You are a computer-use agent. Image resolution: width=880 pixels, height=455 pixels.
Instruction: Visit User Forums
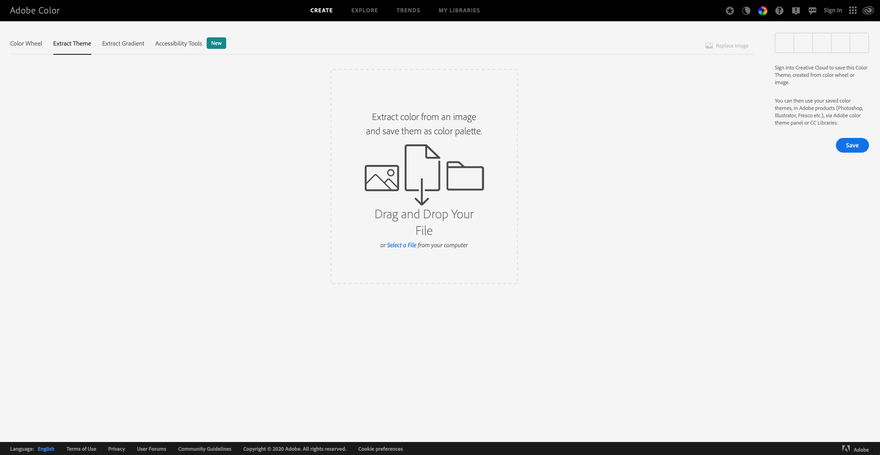[152, 449]
